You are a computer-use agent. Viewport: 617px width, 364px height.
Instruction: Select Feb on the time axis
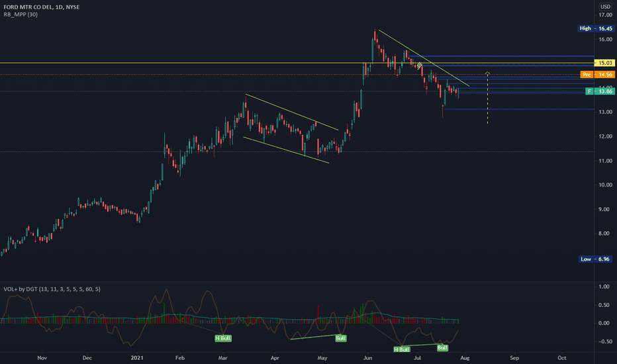coord(180,358)
